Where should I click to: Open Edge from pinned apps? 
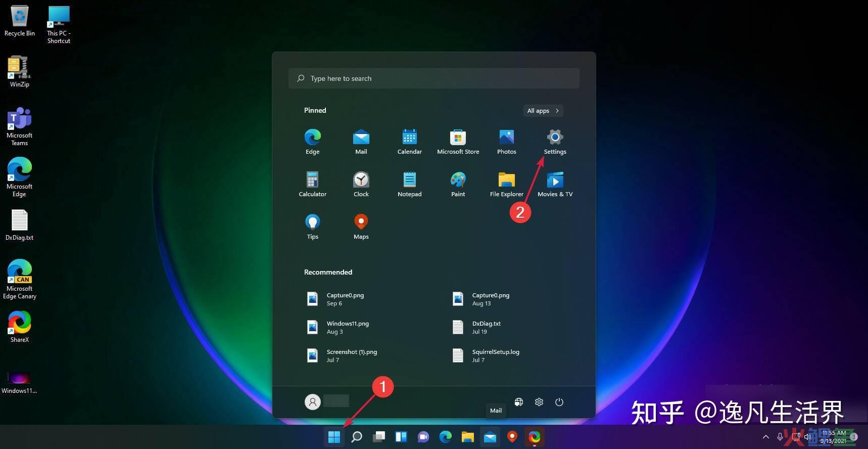pos(312,142)
